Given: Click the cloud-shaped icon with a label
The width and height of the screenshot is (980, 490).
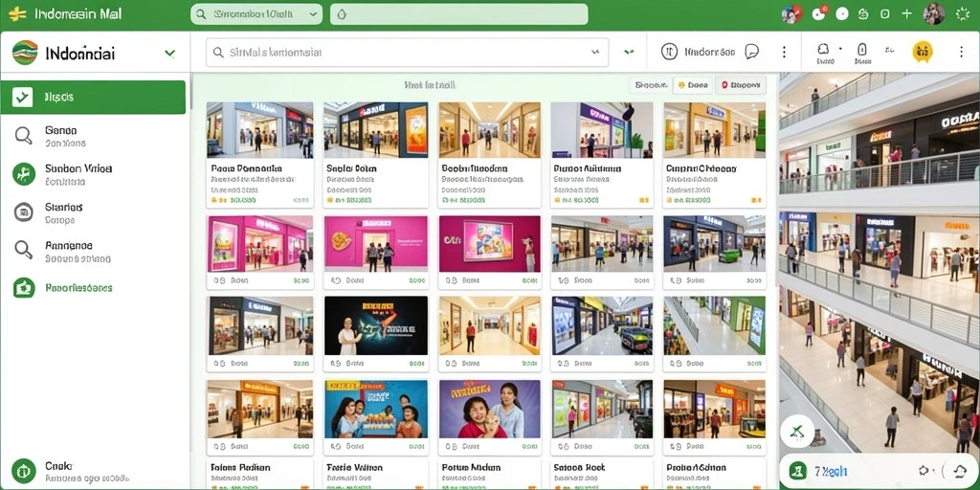Looking at the screenshot, I should point(824,54).
